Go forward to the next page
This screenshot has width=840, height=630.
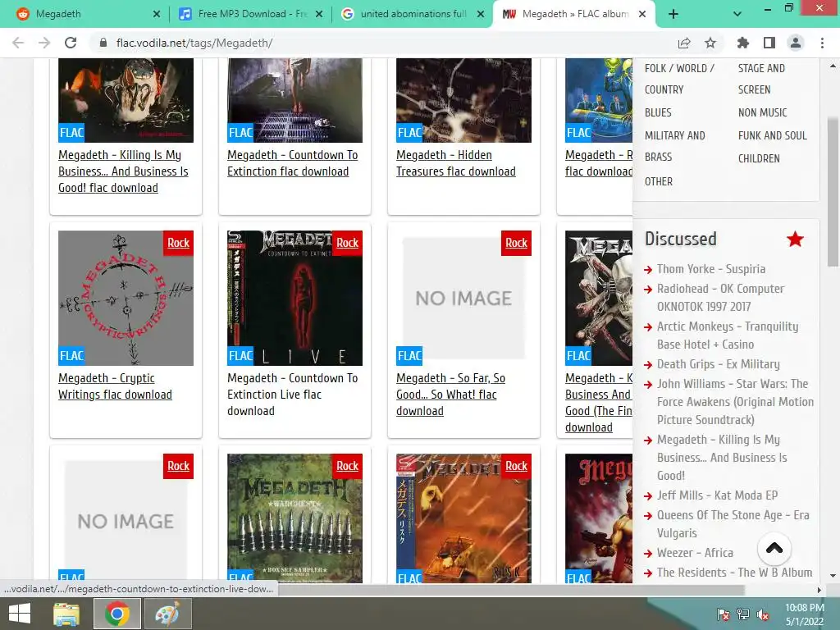click(x=44, y=43)
